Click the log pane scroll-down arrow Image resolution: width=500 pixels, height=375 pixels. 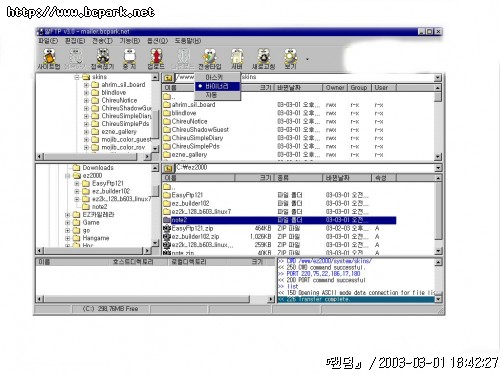click(x=438, y=299)
